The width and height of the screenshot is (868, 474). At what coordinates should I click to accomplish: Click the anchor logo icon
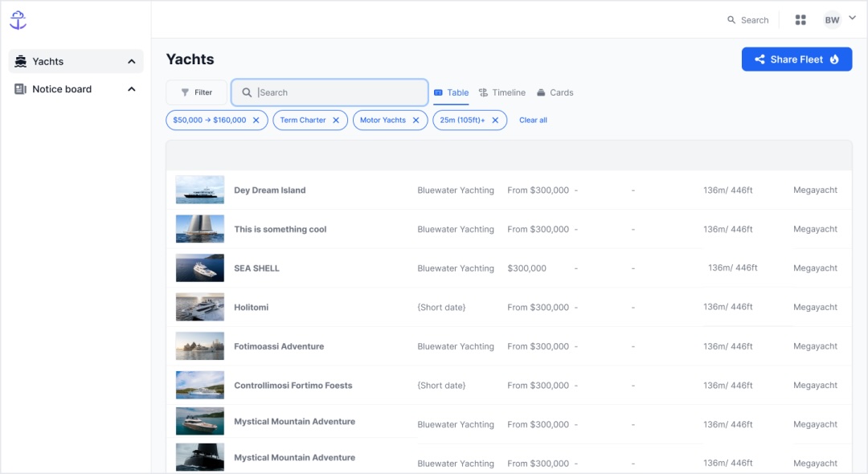pyautogui.click(x=18, y=20)
